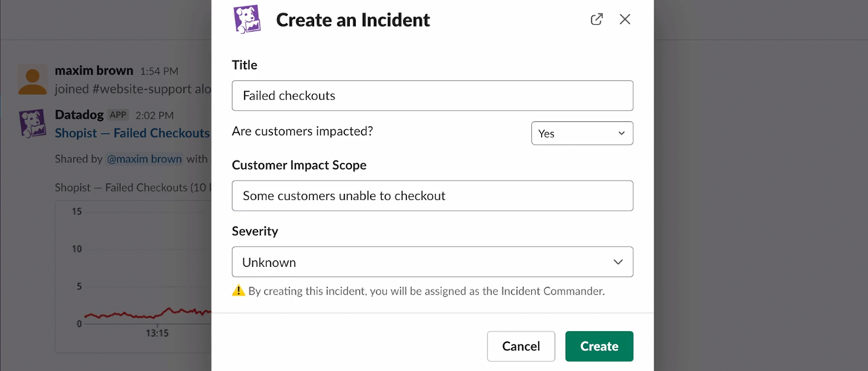Edit the Customer Impact Scope field
This screenshot has width=868, height=371.
(433, 195)
